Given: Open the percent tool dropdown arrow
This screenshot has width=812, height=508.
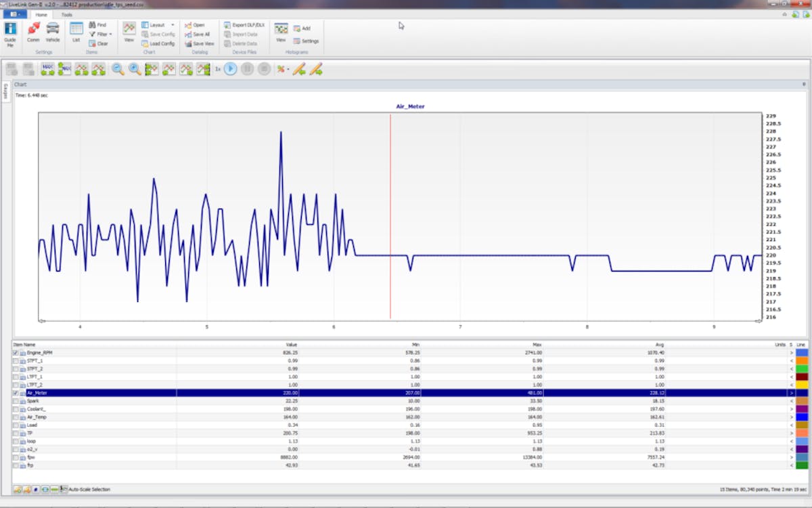Looking at the screenshot, I should 288,69.
